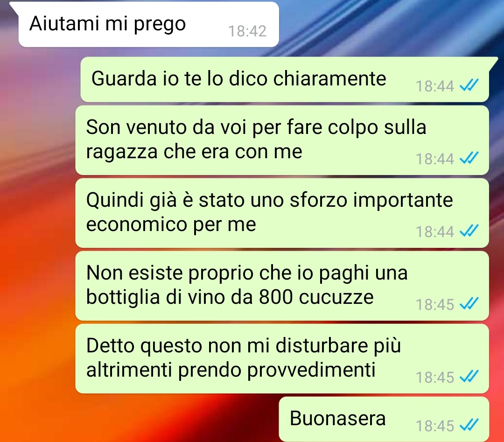Click read ticks on 'Non esiste proprio' message
This screenshot has height=442, width=504.
469,303
